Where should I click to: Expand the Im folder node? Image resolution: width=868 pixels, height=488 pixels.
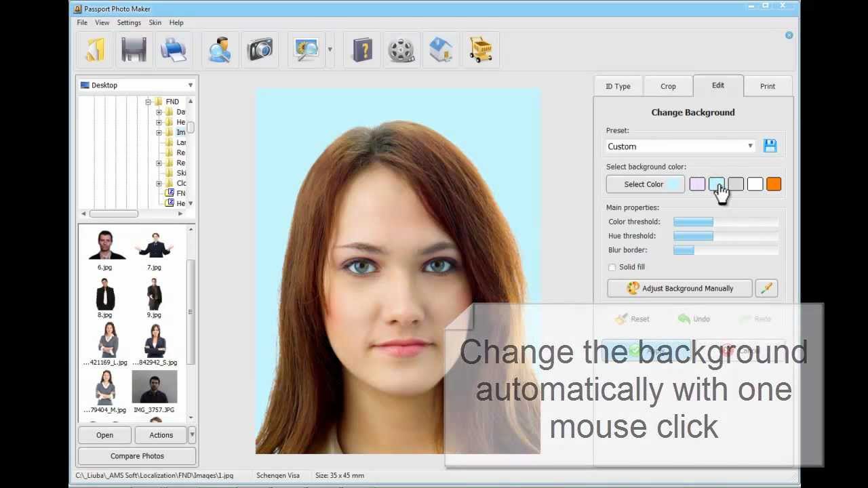pos(159,132)
